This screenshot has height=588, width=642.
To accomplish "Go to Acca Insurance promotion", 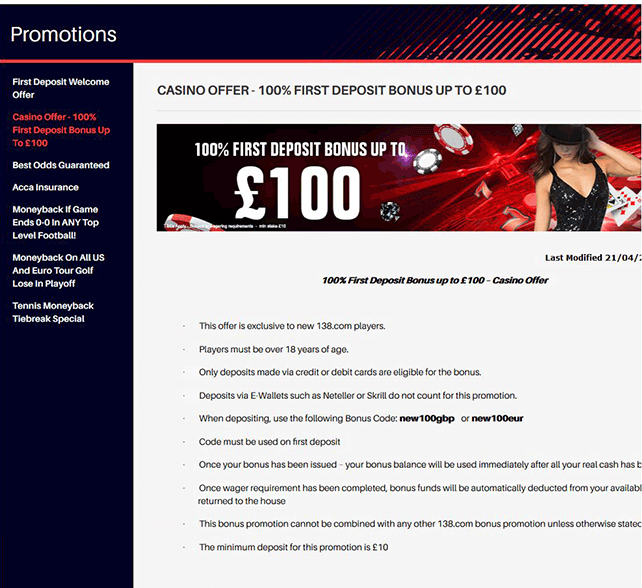I will click(x=45, y=187).
